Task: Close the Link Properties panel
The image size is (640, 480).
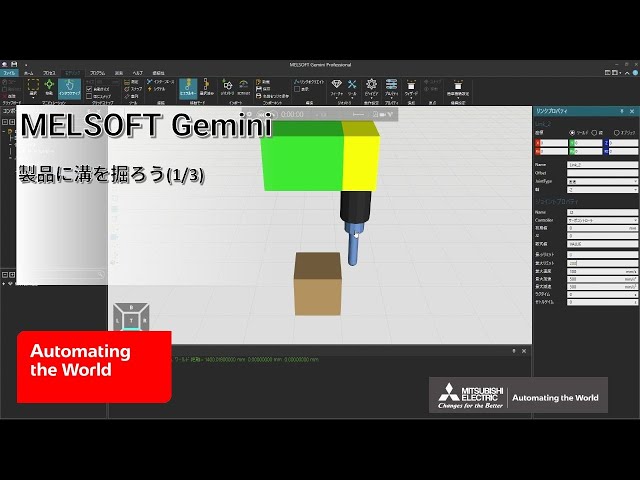Action: click(632, 111)
